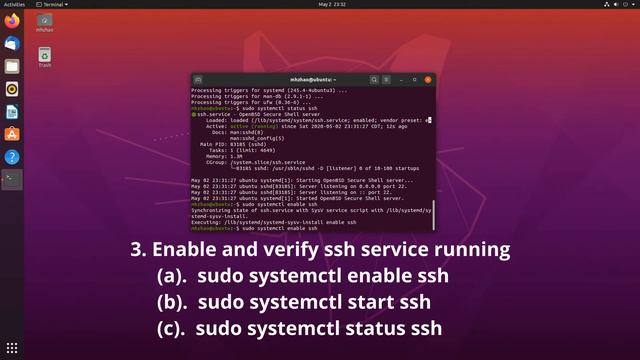The image size is (640, 360).
Task: Open the Files manager in dock
Action: click(x=12, y=66)
